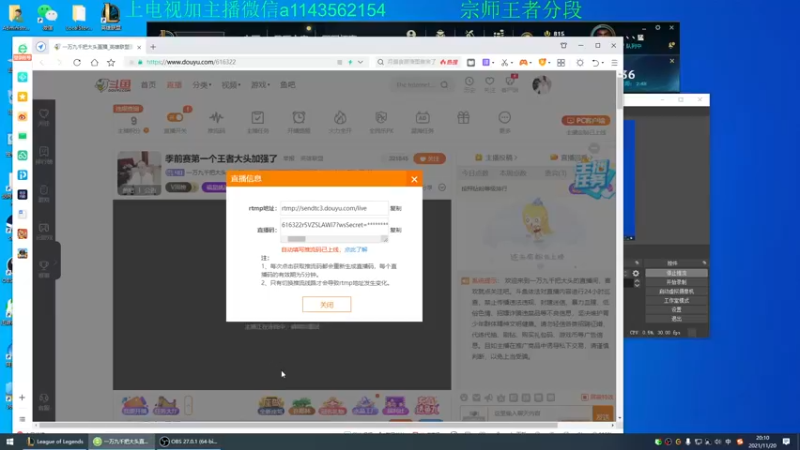
Task: Toggle the 直播开关 live switch
Action: [x=175, y=117]
